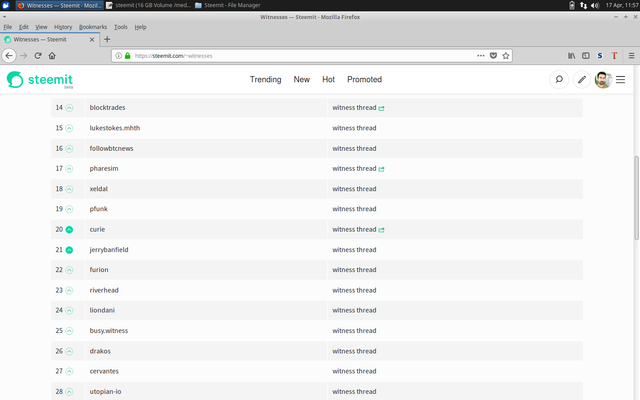640x400 pixels.
Task: Bookmark this page with the star
Action: point(506,56)
